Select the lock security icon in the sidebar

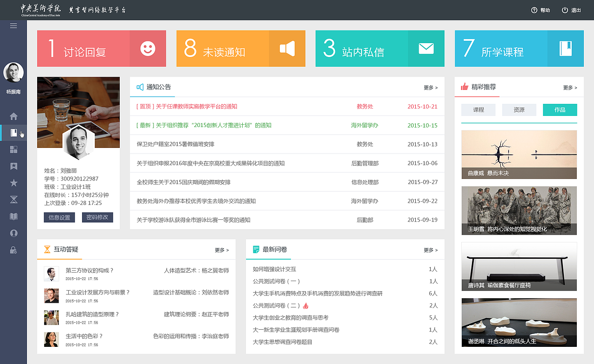(13, 249)
